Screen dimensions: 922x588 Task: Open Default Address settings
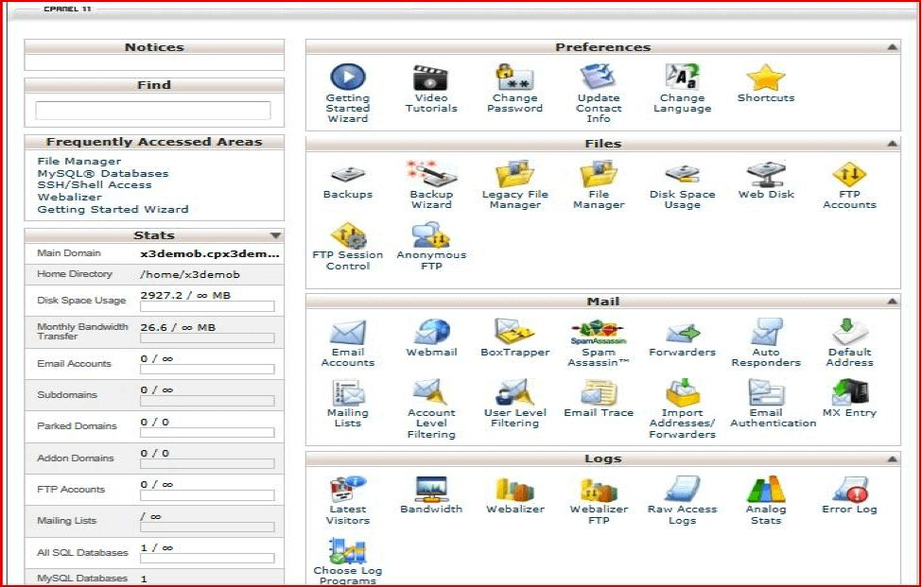849,332
